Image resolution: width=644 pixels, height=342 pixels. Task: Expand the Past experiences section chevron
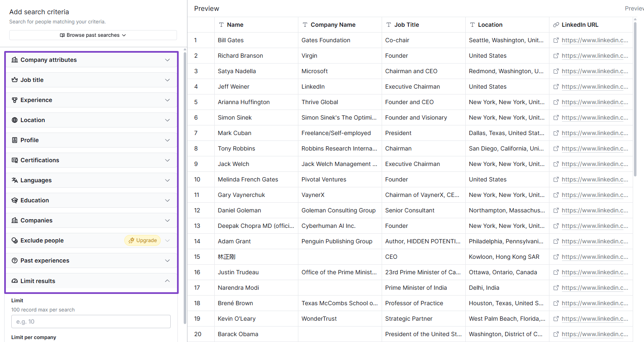coord(167,260)
